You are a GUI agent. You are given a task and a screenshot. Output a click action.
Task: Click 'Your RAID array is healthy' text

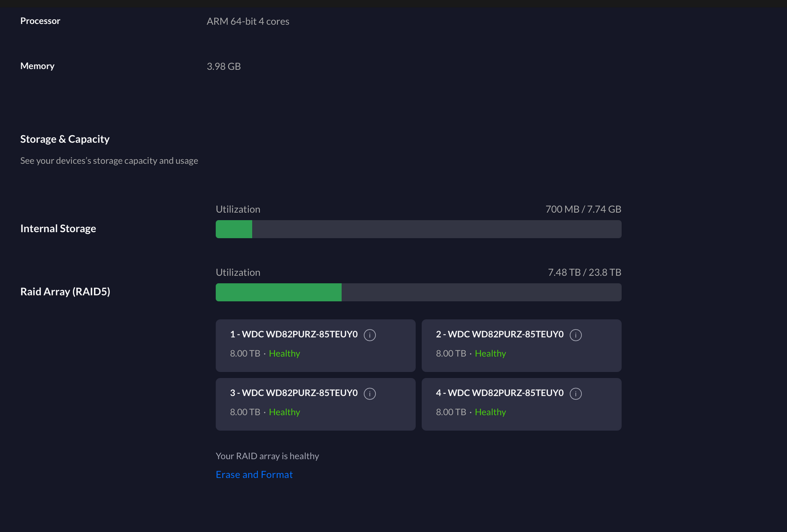[267, 456]
